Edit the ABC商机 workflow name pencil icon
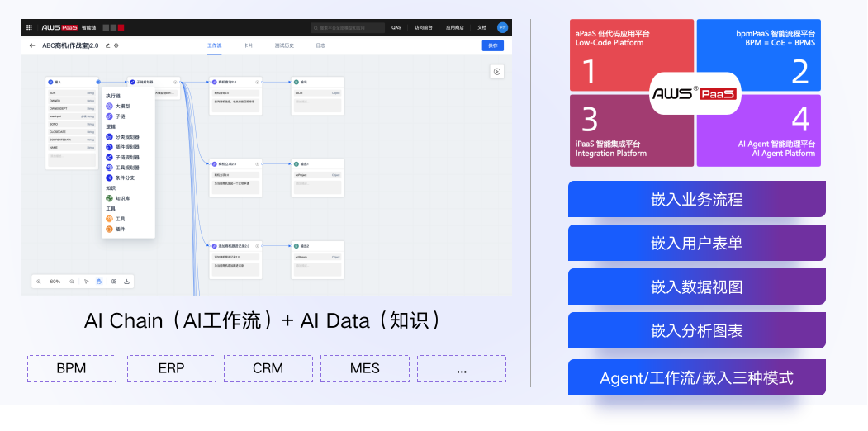 tap(108, 46)
